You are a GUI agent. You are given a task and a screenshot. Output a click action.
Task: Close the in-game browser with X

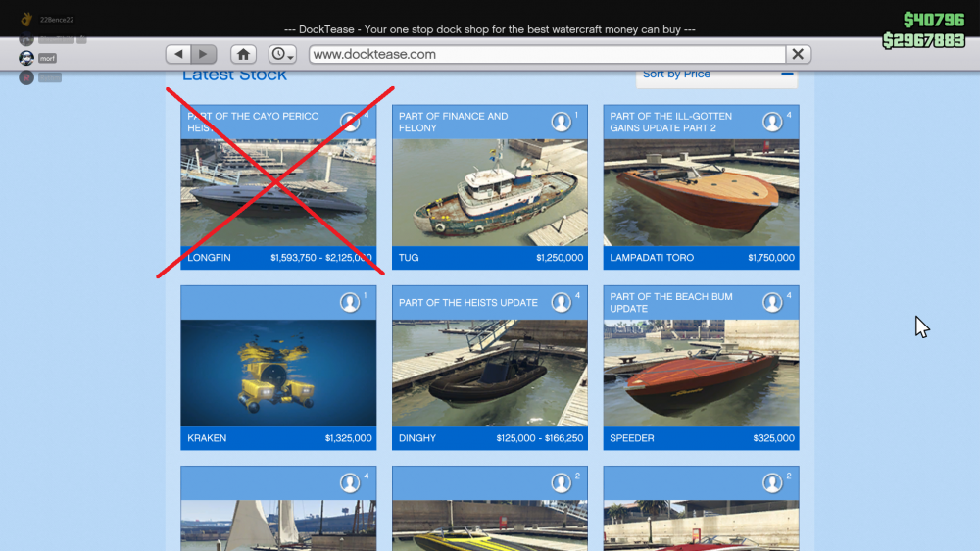pos(798,54)
